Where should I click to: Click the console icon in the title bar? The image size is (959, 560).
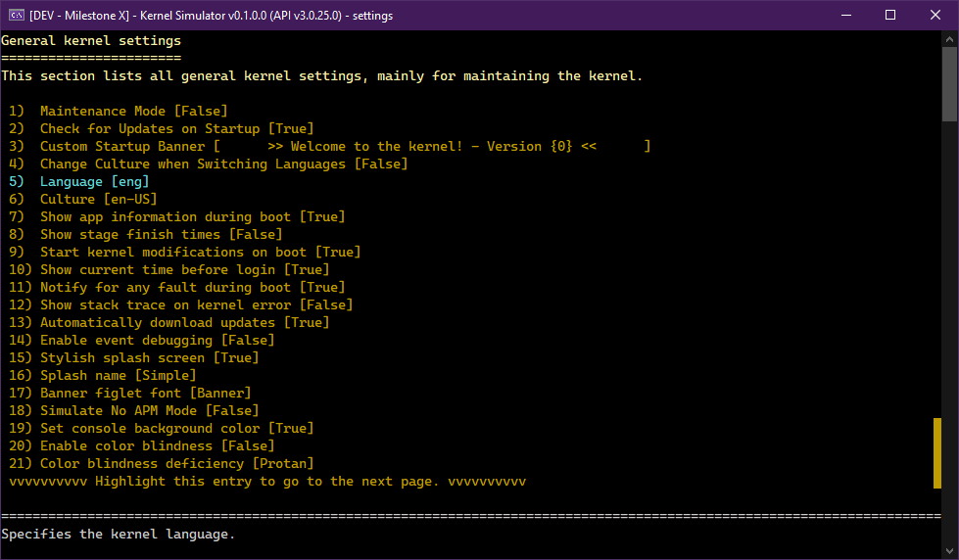[16, 15]
